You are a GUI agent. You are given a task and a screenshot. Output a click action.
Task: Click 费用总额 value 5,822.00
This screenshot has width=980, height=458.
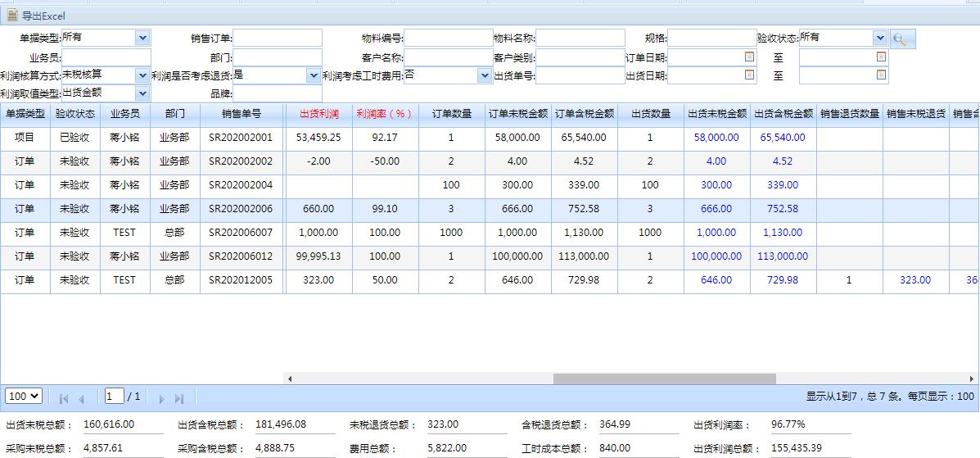click(x=447, y=449)
